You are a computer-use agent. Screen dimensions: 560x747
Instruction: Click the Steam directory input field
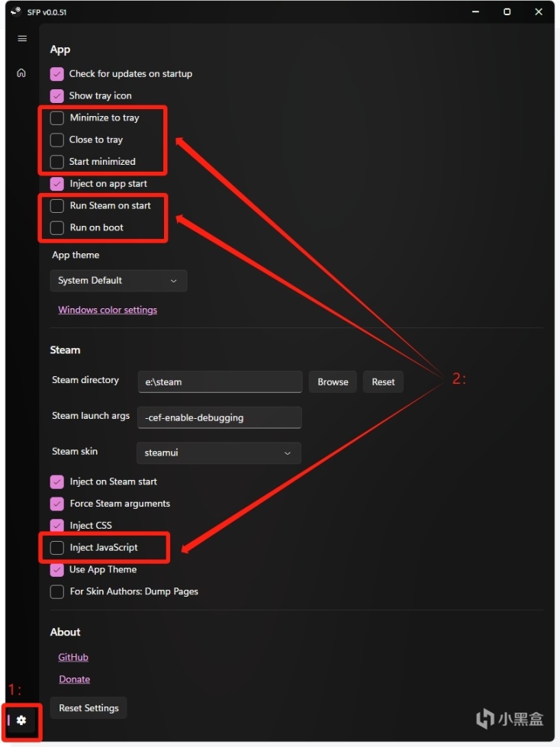click(x=220, y=382)
